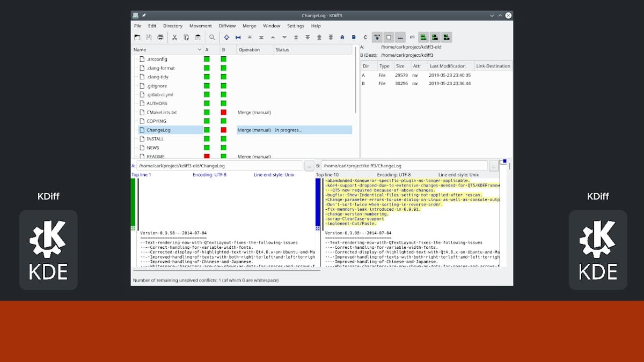Open the Diffview menu
644x362 pixels.
tap(227, 26)
